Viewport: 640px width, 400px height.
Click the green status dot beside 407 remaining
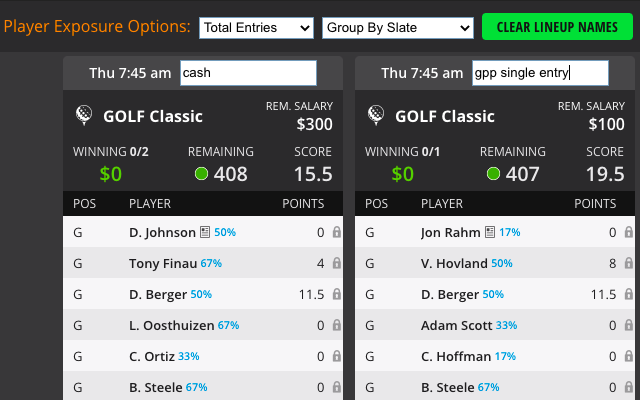click(x=493, y=173)
